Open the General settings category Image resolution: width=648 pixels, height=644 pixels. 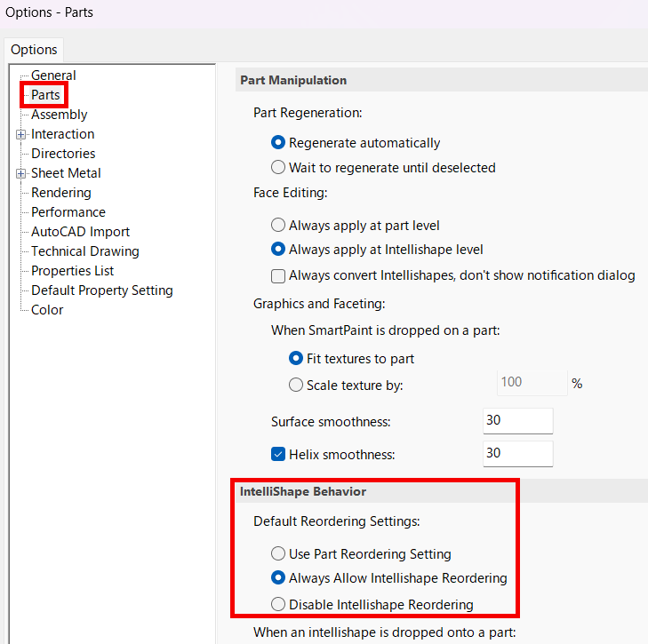pyautogui.click(x=53, y=76)
